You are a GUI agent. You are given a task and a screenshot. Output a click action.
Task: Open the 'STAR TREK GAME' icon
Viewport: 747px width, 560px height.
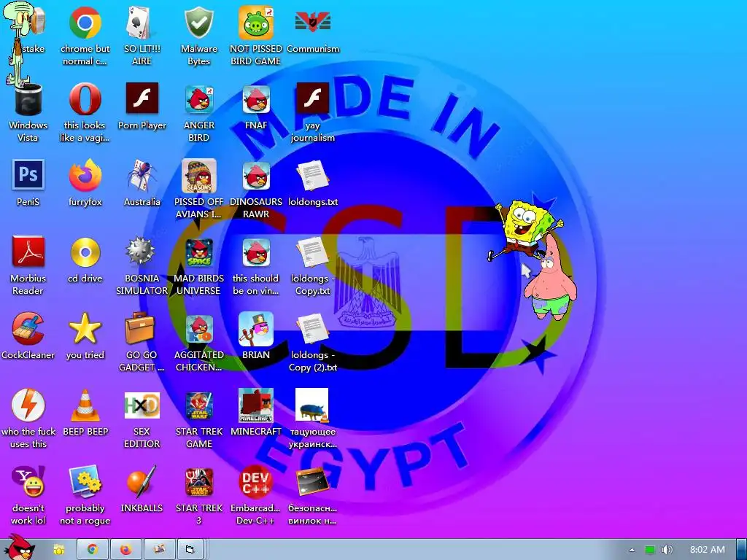tap(198, 405)
